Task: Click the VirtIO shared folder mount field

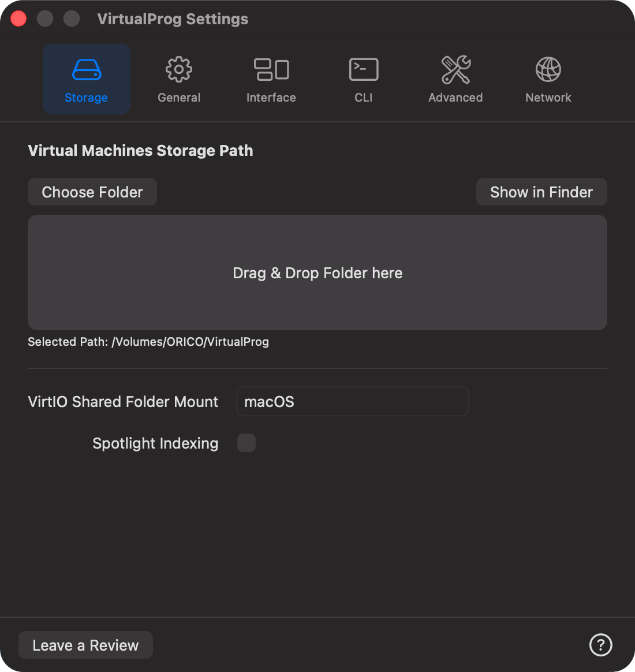Action: pyautogui.click(x=352, y=401)
